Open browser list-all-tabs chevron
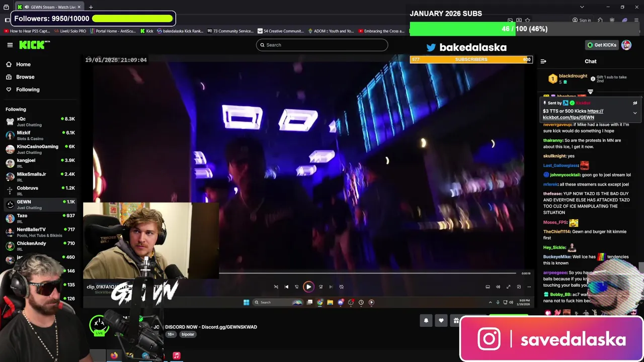Screen dimensions: 644x362 point(582,7)
